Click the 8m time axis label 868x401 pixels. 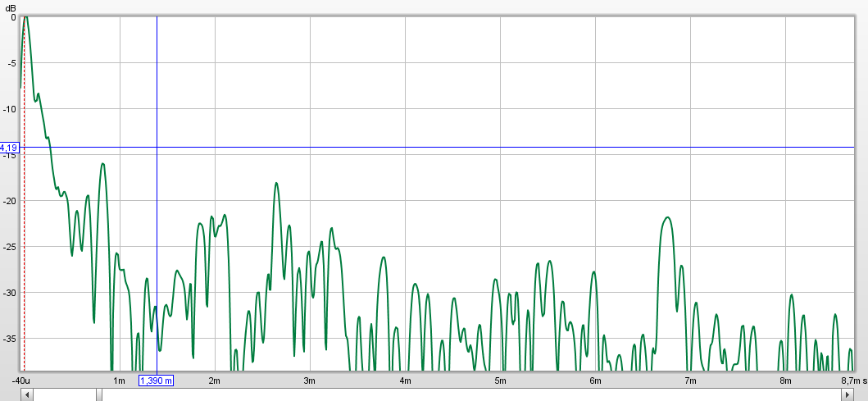(785, 380)
